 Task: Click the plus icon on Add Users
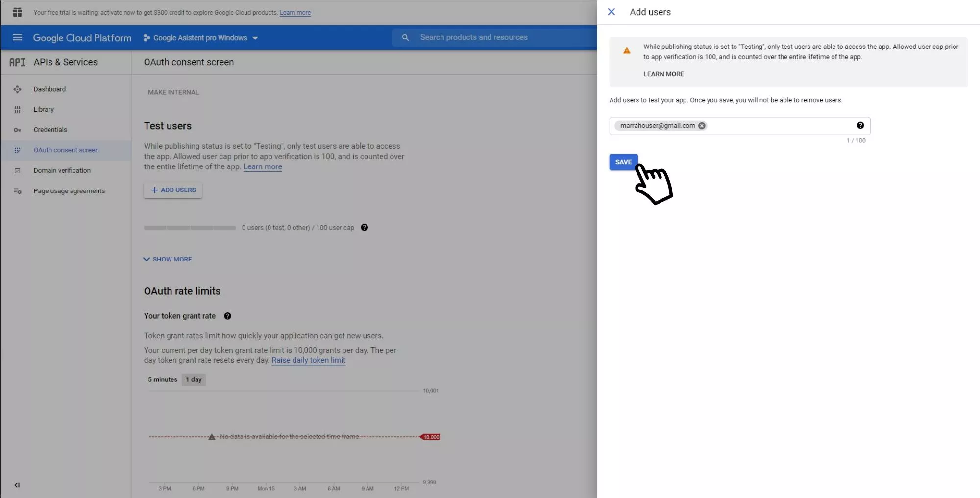click(154, 190)
